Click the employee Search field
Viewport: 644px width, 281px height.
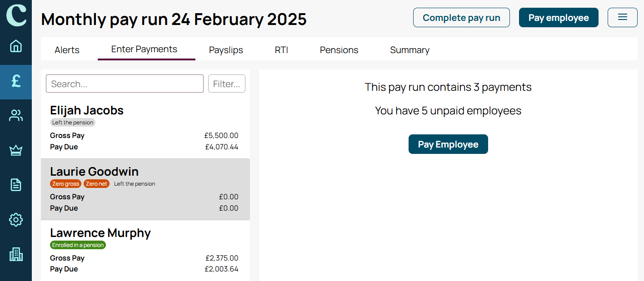click(125, 84)
